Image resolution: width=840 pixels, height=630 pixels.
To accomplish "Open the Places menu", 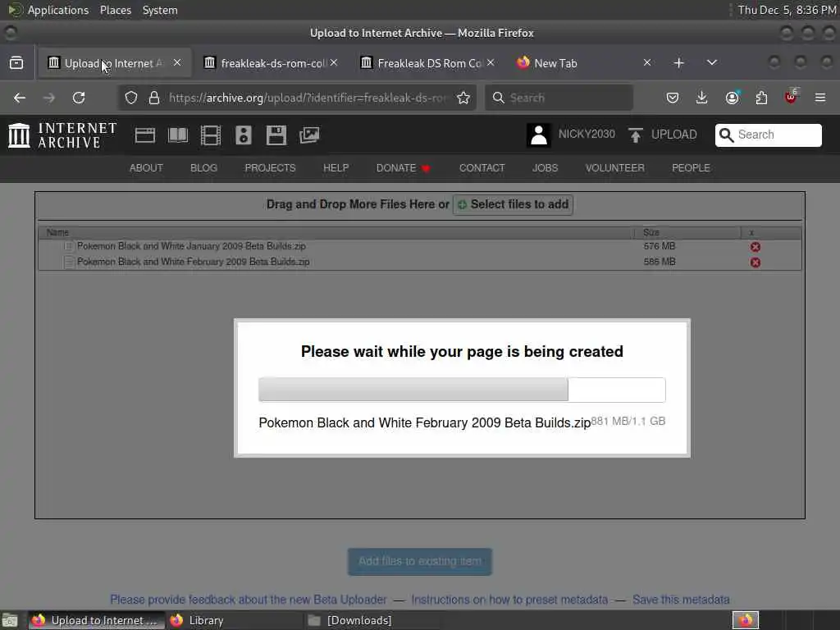I will tap(116, 10).
